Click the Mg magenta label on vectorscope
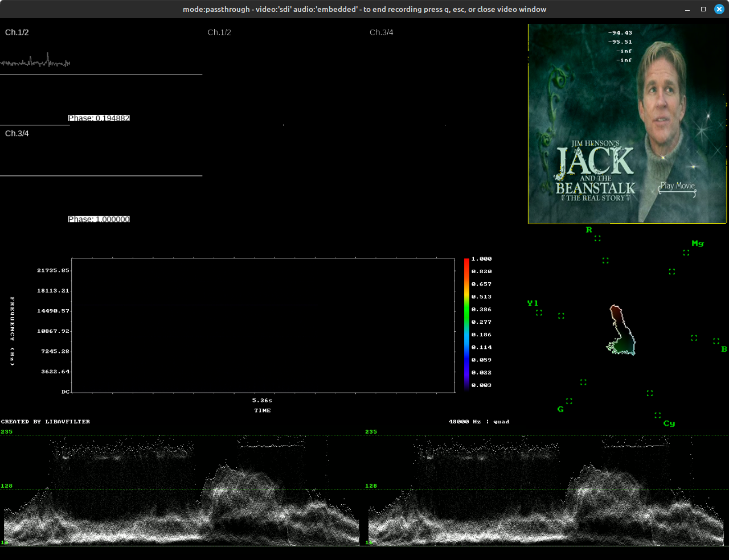This screenshot has height=560, width=729. coord(697,244)
